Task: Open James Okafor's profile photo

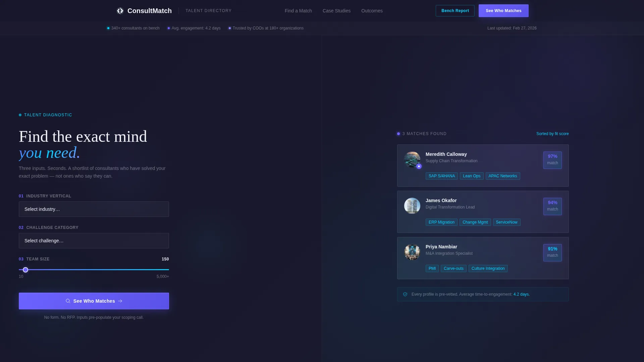Action: tap(412, 206)
